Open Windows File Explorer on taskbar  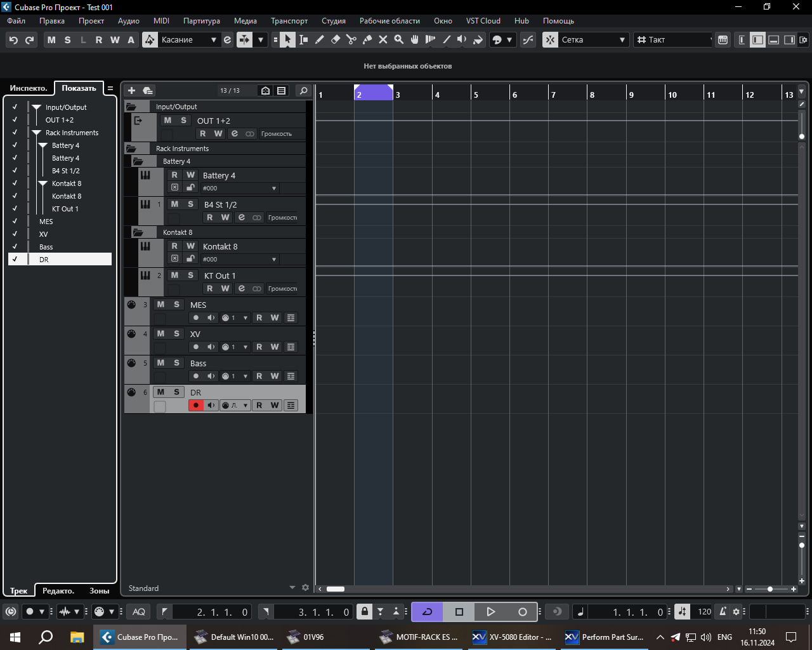[x=77, y=637]
